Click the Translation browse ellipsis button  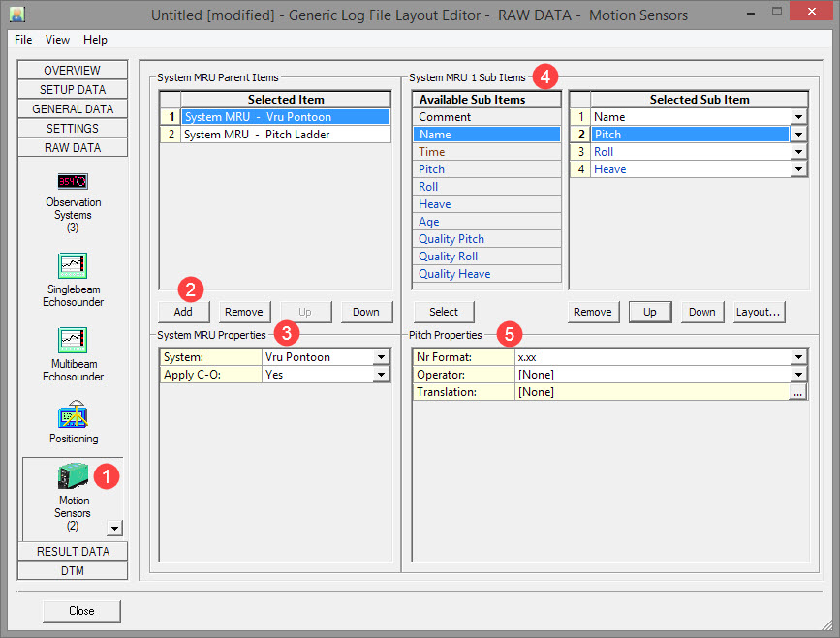797,392
